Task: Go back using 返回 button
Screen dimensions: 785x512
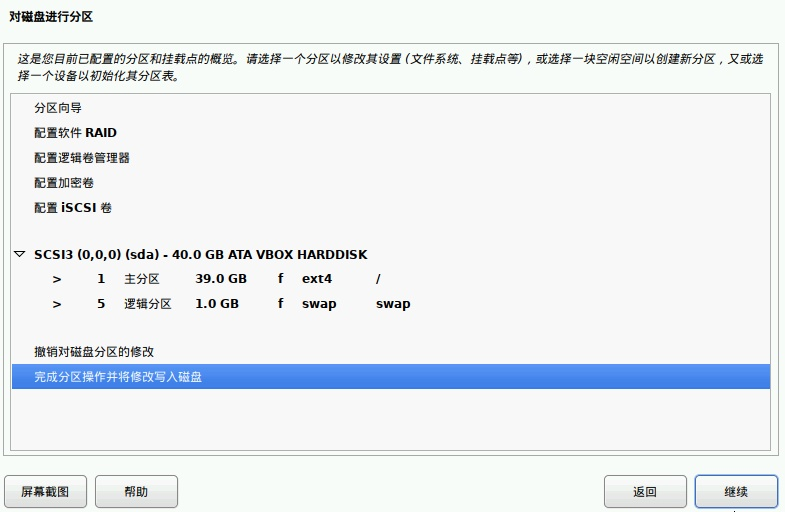Action: [645, 491]
